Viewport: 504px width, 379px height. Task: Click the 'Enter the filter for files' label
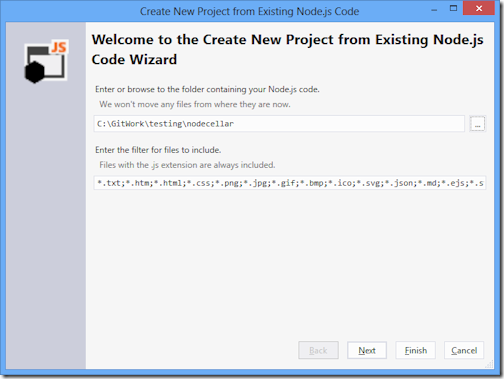point(158,150)
